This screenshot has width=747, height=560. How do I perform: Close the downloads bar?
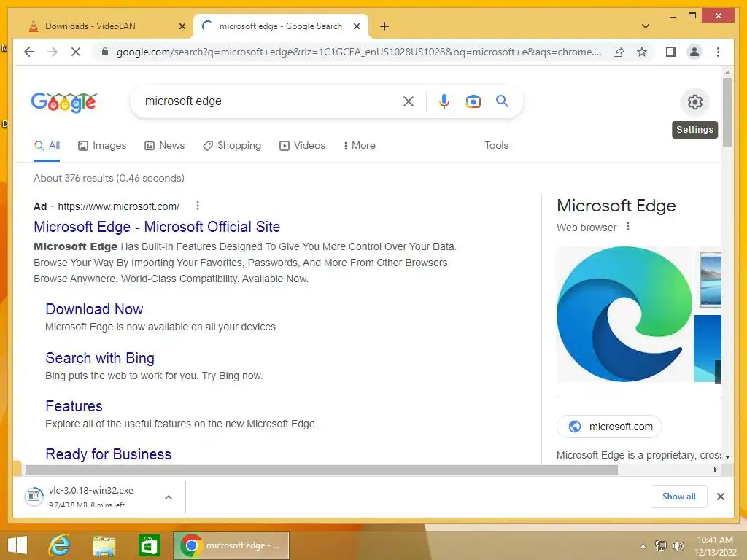click(x=720, y=497)
